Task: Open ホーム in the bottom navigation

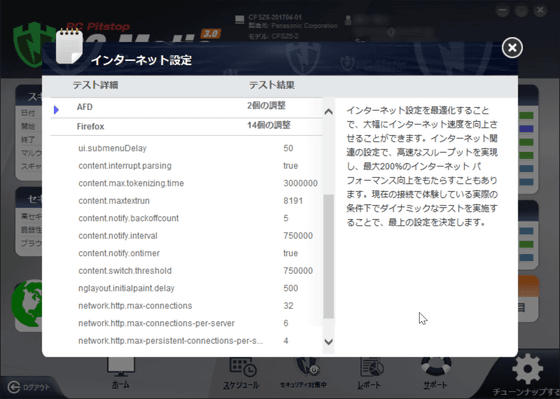Action: point(120,374)
